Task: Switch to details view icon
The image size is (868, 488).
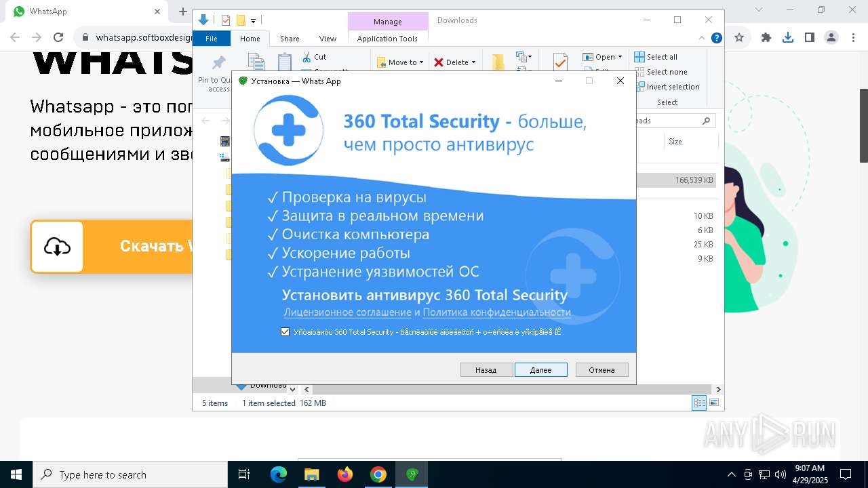Action: 699,403
